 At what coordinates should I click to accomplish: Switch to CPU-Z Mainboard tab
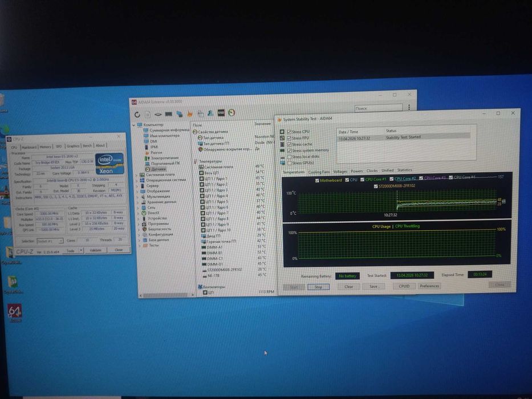(x=29, y=147)
